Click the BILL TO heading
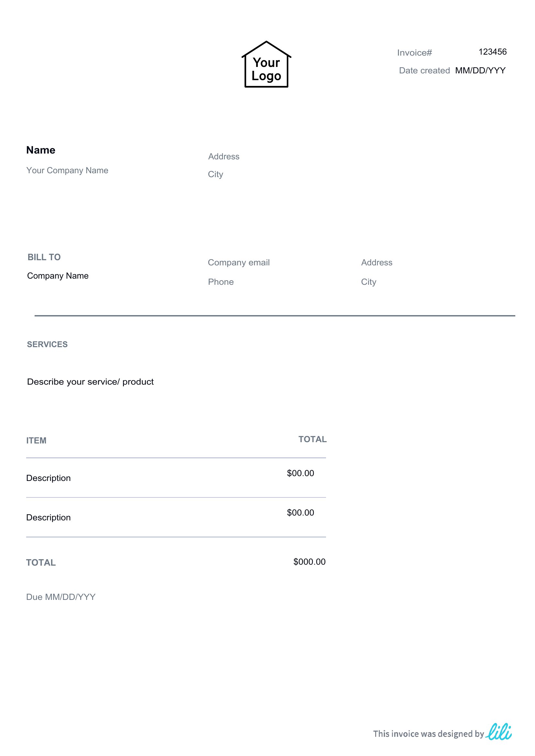535x756 pixels. point(44,257)
